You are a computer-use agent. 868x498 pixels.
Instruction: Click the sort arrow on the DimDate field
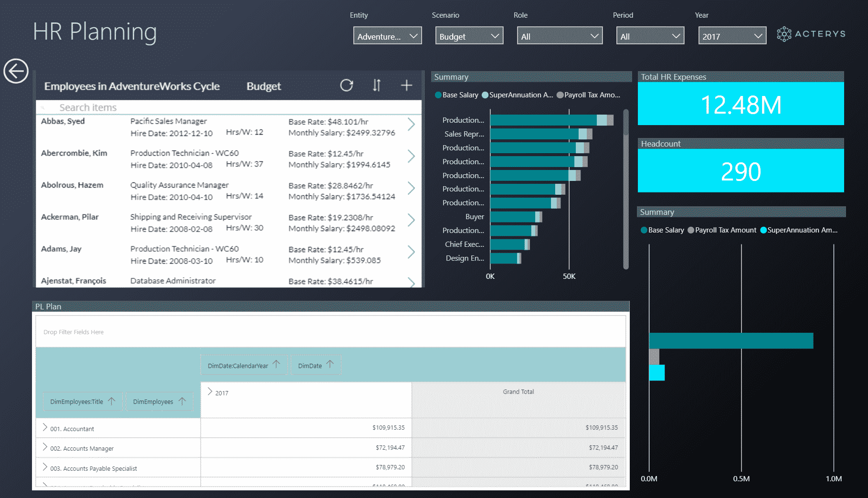point(329,365)
